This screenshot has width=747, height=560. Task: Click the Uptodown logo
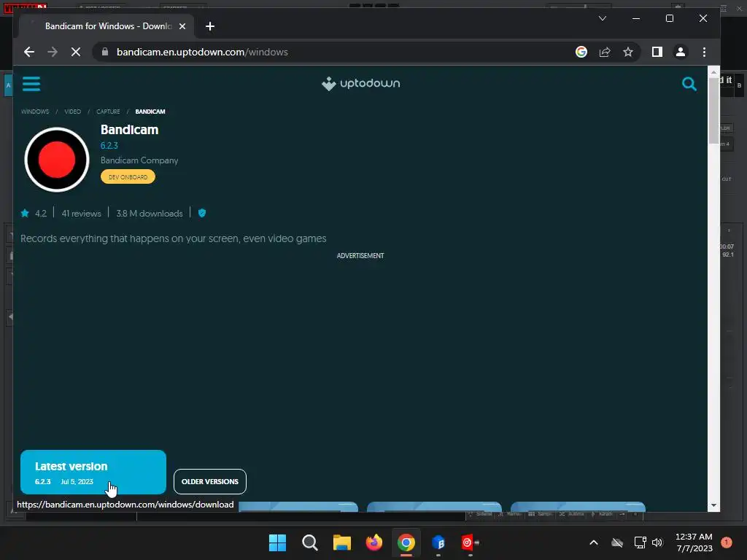(360, 84)
